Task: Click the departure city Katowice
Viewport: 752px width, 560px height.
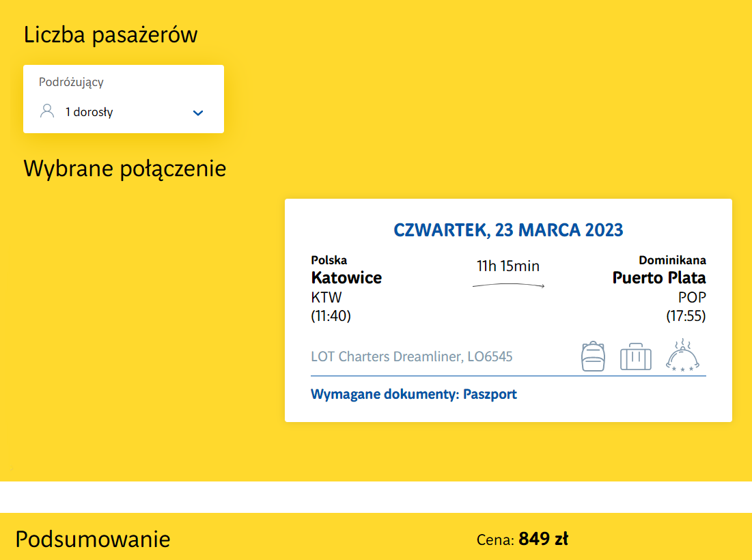Action: click(346, 278)
